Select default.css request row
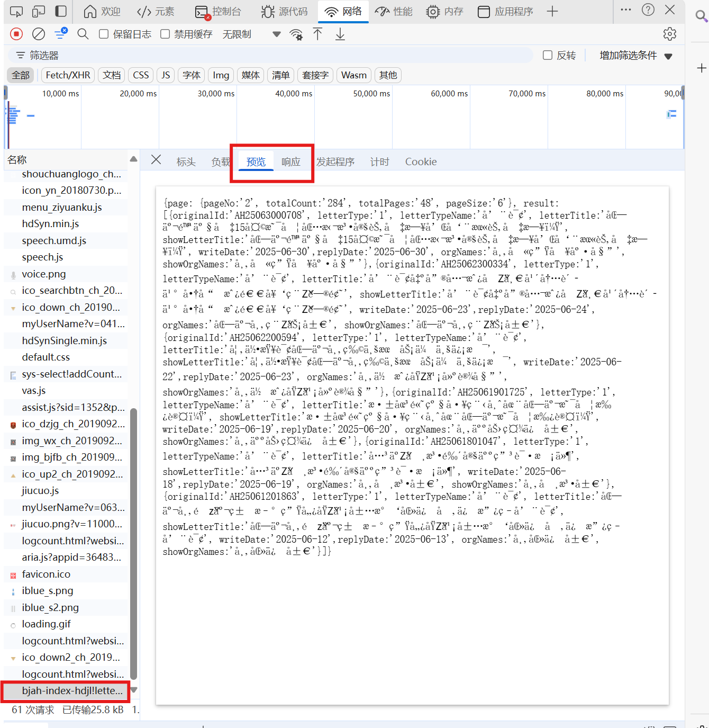Image resolution: width=709 pixels, height=728 pixels. 66,357
